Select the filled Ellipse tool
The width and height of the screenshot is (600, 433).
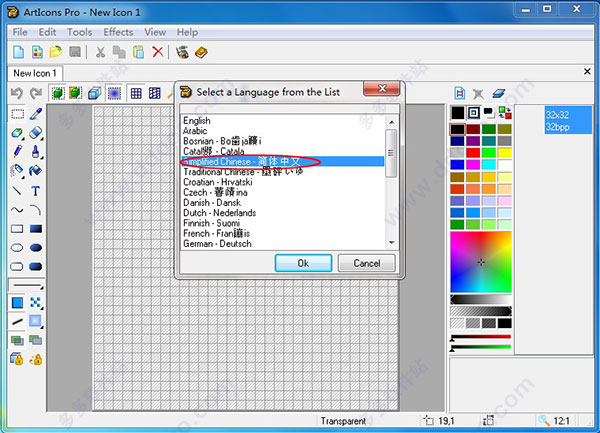pos(36,248)
